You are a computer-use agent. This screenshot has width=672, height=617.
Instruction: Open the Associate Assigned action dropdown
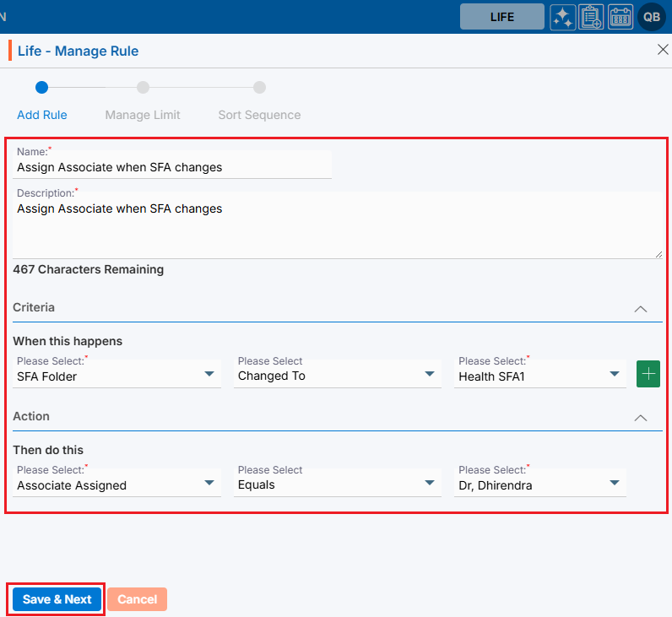[117, 484]
